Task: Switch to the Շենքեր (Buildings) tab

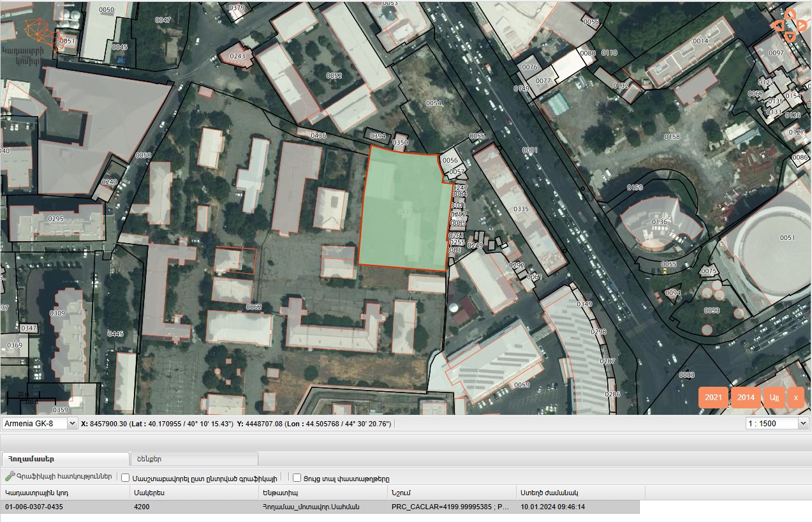Action: (x=194, y=459)
